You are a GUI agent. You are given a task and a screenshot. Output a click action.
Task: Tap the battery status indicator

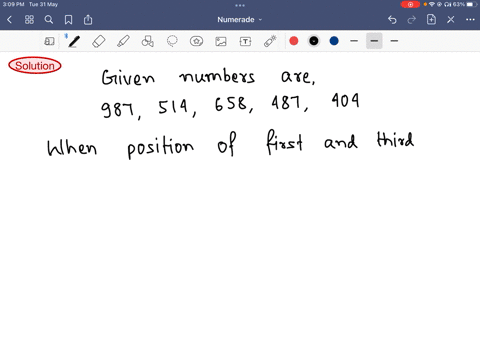(472, 4)
